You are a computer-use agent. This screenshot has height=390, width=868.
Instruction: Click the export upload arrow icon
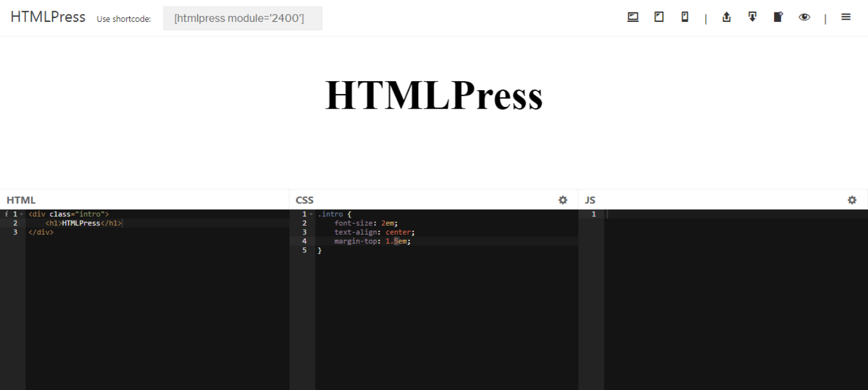(726, 17)
